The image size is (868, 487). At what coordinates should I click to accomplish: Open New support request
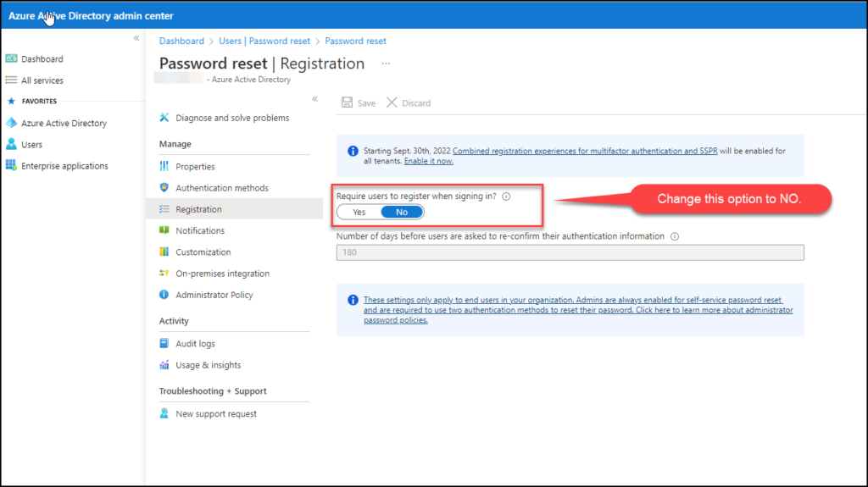point(216,413)
